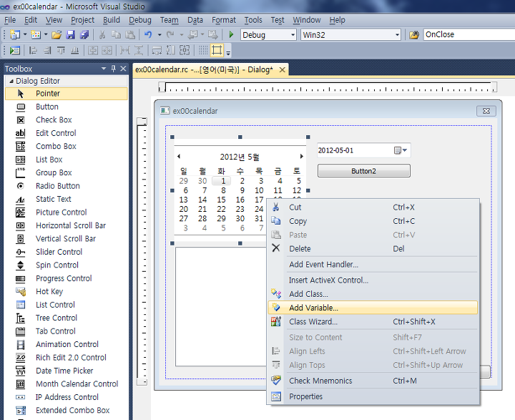
Task: Start debugging with the green play icon
Action: click(x=231, y=34)
